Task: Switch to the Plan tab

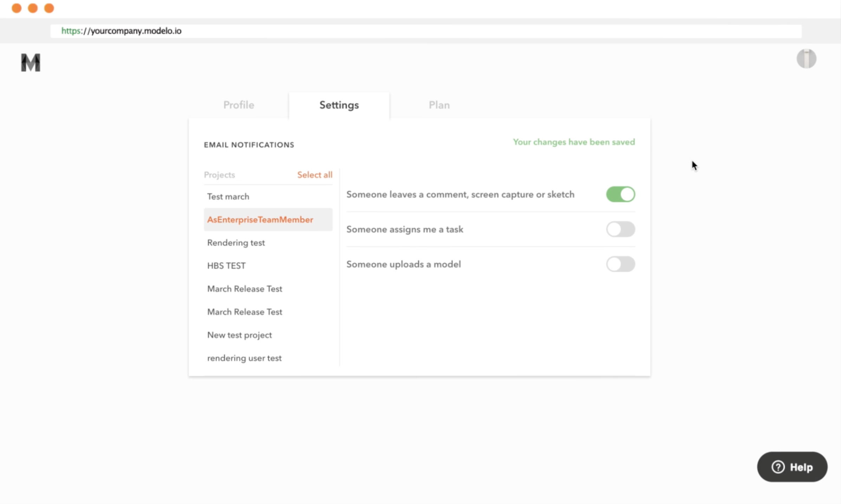Action: pyautogui.click(x=439, y=105)
